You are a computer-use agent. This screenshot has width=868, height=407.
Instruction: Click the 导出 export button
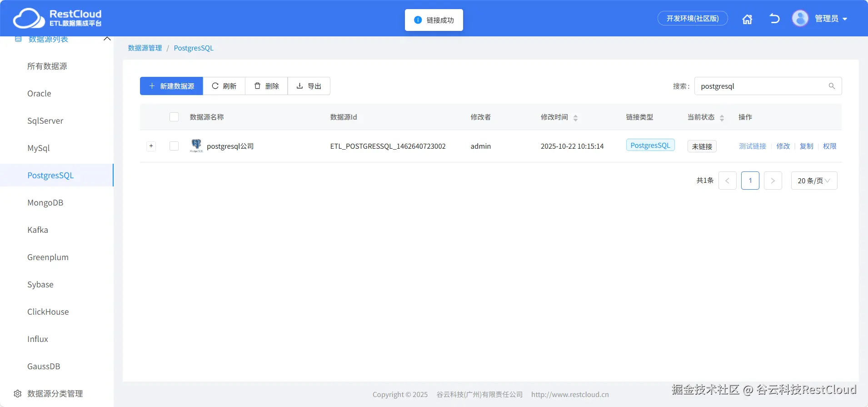coord(309,86)
